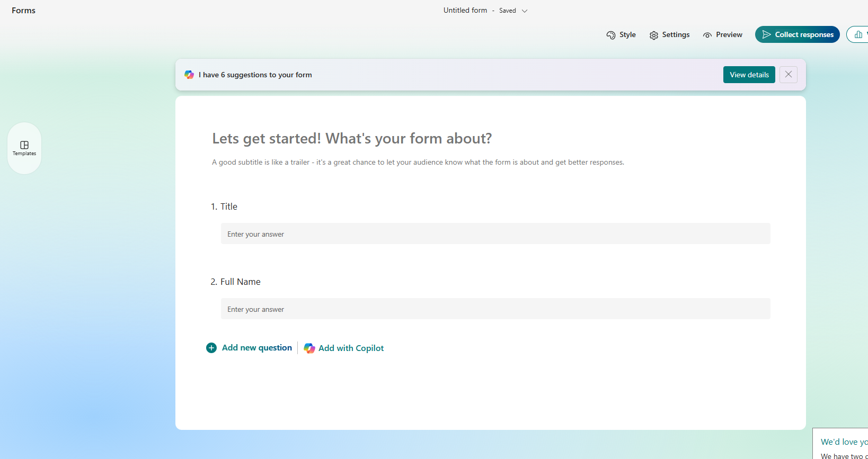The width and height of the screenshot is (868, 459).
Task: Click the Forms home link
Action: point(24,11)
